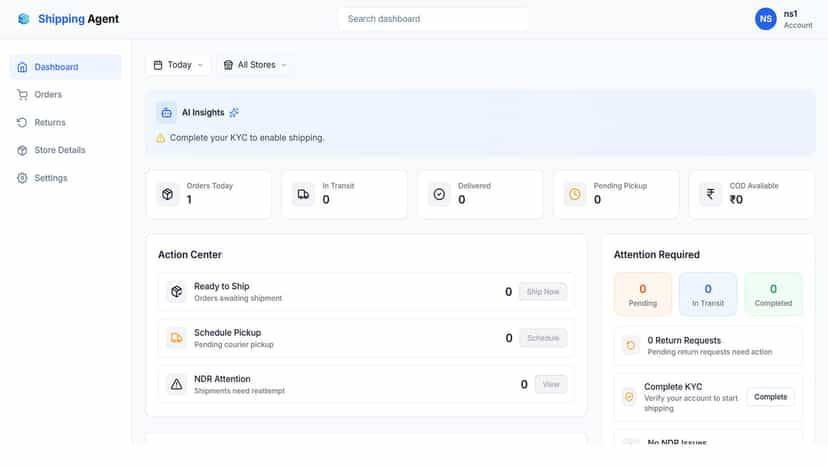Go to Orders in the sidebar
Image resolution: width=828 pixels, height=466 pixels.
pyautogui.click(x=65, y=95)
